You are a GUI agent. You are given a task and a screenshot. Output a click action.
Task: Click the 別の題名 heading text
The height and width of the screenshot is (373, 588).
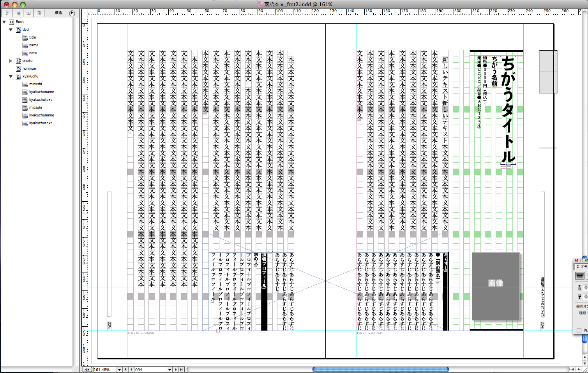click(438, 267)
